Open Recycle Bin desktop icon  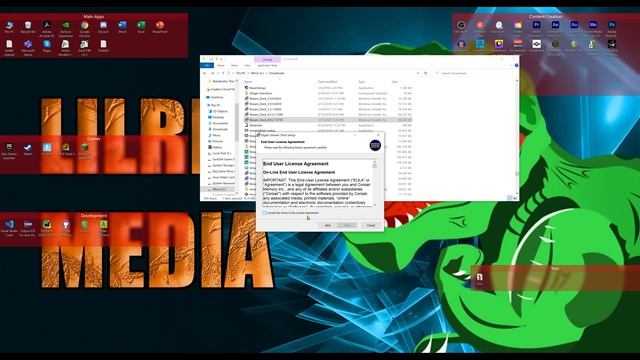pos(28,26)
